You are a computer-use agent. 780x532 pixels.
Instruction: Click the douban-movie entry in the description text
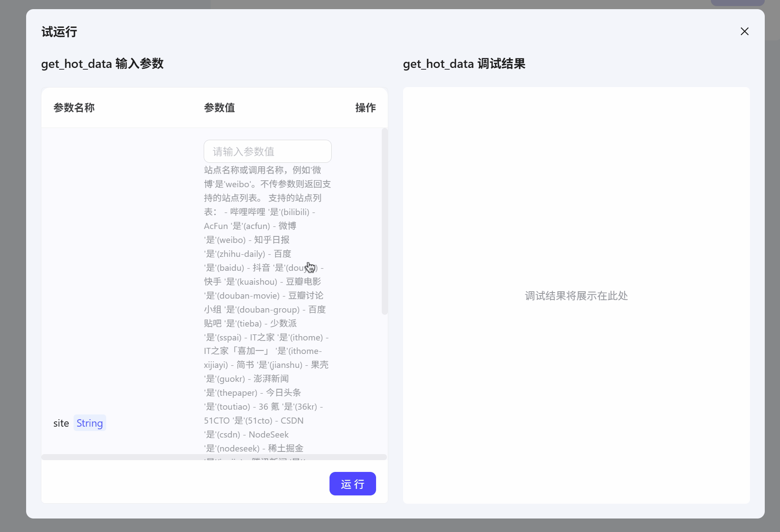[x=249, y=296]
